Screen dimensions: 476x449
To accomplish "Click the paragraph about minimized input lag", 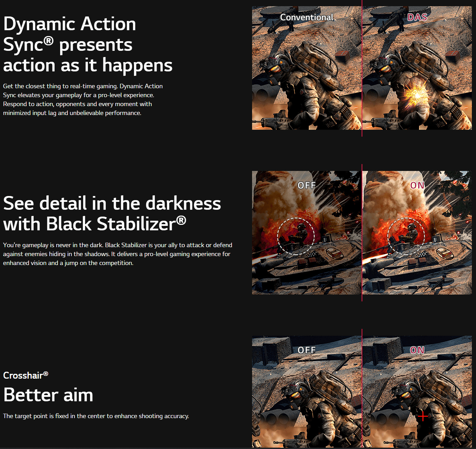I will (x=83, y=100).
